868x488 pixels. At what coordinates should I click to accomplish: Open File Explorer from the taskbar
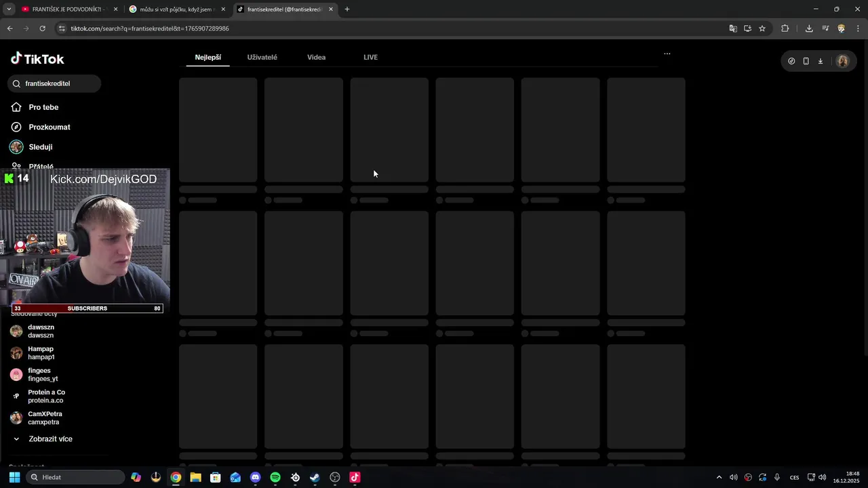195,477
